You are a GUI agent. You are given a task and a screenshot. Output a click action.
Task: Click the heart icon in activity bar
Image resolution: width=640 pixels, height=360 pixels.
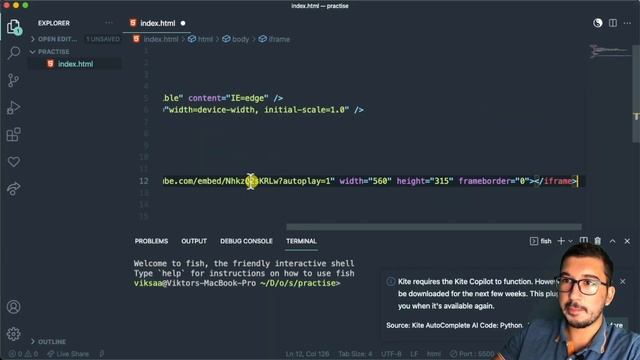coord(13,162)
